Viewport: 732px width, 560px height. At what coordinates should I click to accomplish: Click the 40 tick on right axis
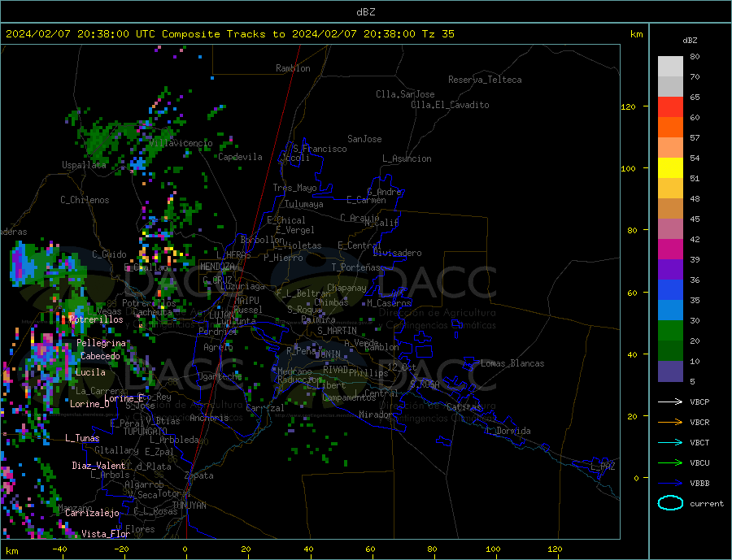[631, 354]
